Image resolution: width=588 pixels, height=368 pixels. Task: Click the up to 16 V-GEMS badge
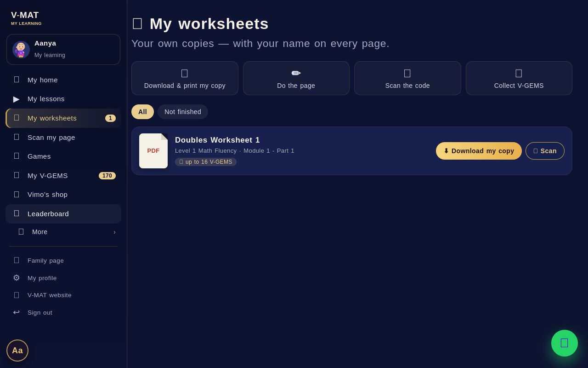tap(206, 162)
